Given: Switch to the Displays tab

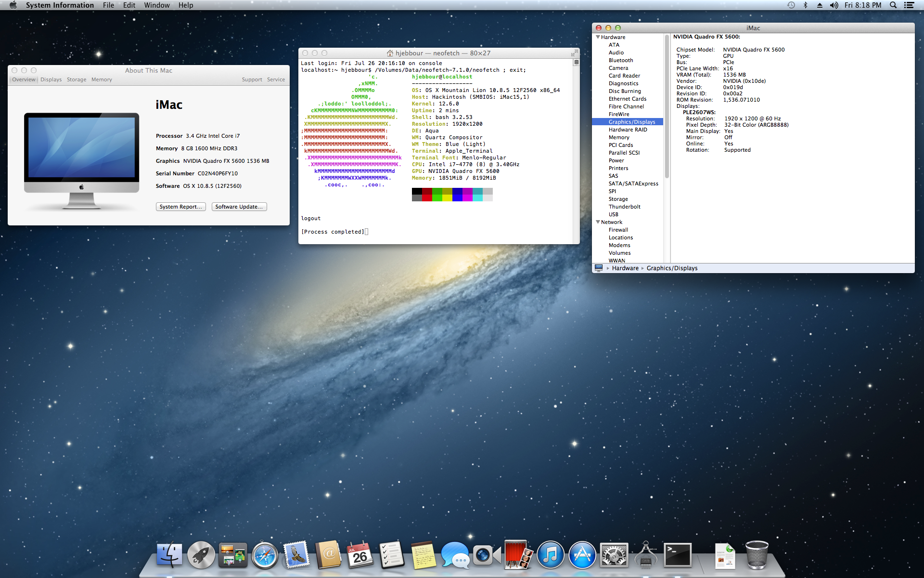Looking at the screenshot, I should (51, 79).
